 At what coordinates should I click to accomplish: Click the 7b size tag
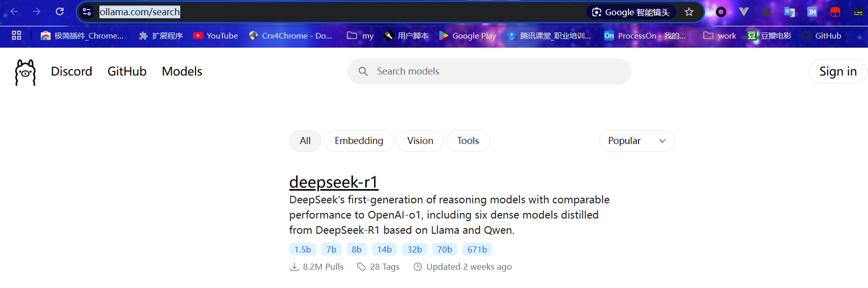(x=331, y=249)
